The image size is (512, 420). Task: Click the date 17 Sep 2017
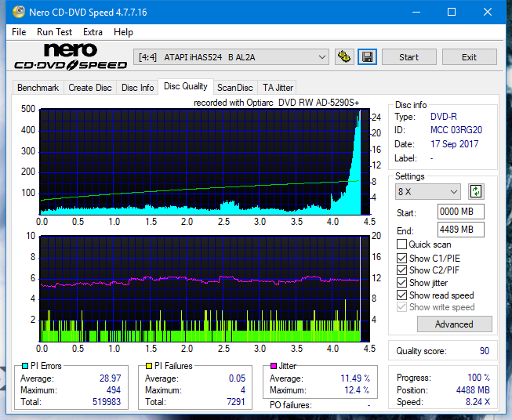pyautogui.click(x=454, y=144)
